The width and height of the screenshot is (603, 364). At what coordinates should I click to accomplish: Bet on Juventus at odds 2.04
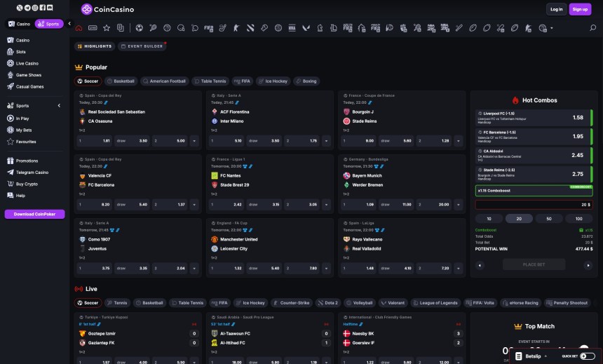point(170,268)
